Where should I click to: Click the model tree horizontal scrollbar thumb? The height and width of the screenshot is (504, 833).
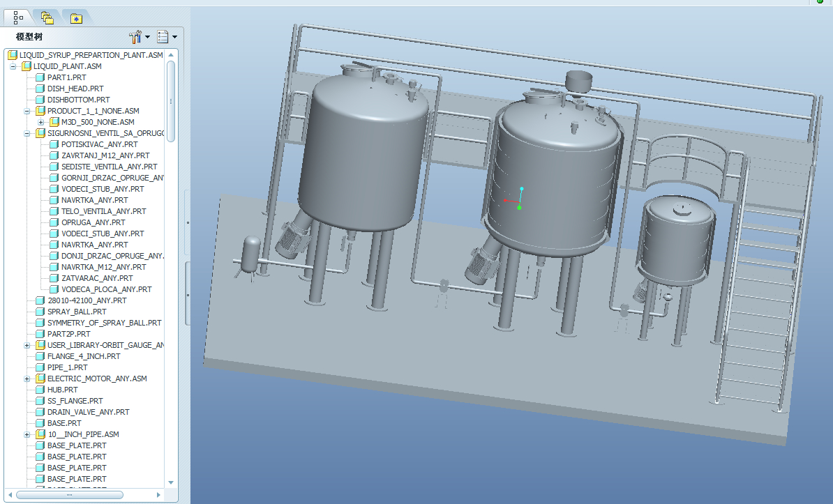coord(70,495)
